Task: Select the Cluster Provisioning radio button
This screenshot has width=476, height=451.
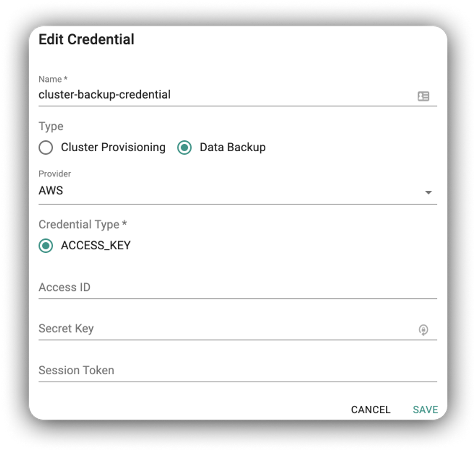Action: (x=46, y=148)
